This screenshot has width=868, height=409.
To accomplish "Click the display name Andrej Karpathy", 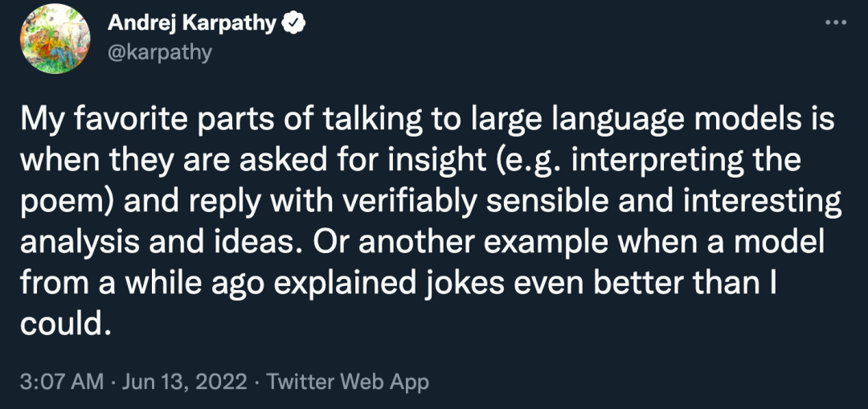I will 191,24.
